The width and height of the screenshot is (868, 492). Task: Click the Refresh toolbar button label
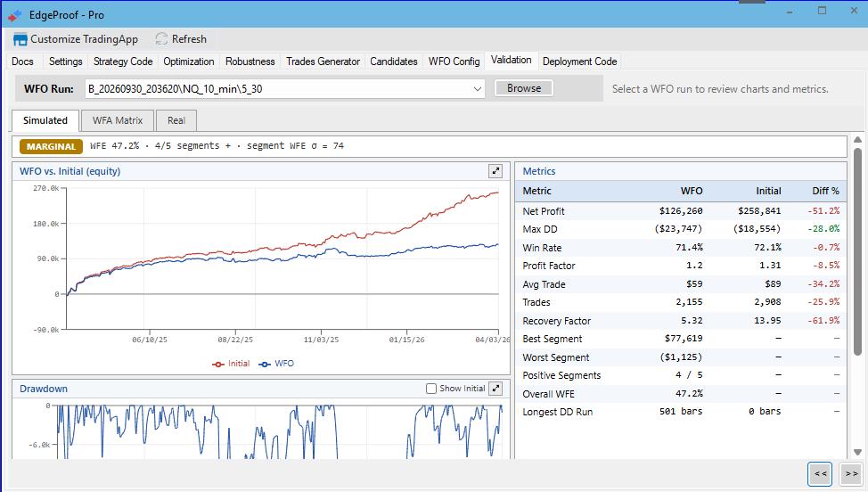tap(189, 39)
